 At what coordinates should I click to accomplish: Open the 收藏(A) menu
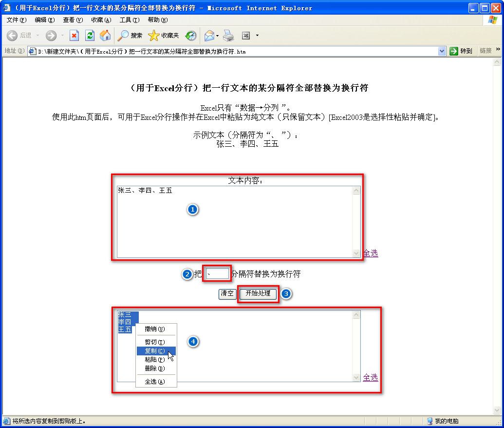(101, 20)
